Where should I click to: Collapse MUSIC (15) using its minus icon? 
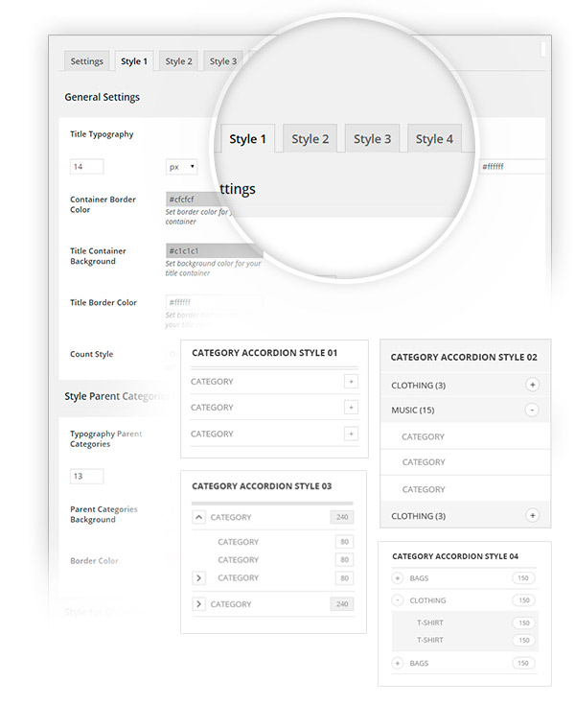pyautogui.click(x=532, y=411)
